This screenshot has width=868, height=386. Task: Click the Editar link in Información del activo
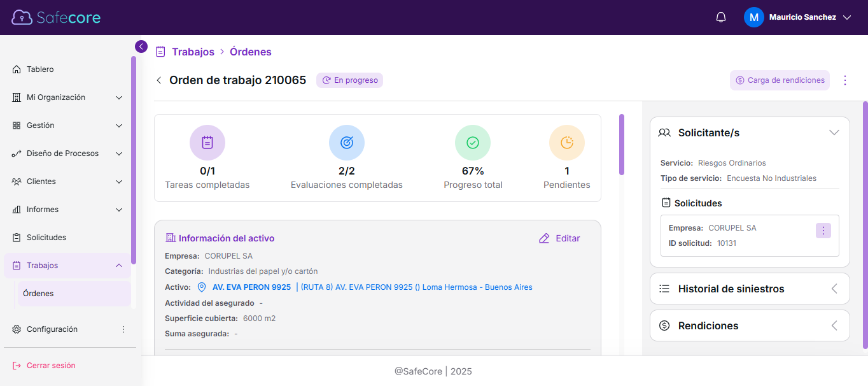point(559,238)
